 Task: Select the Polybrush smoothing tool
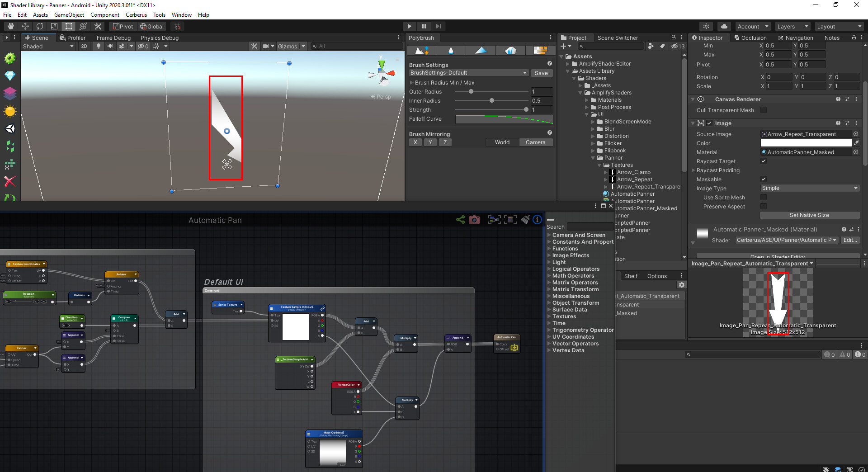tap(451, 50)
